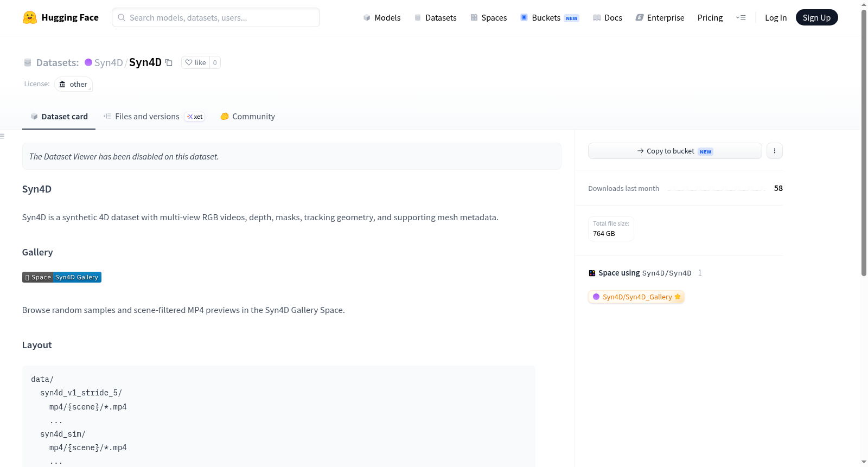Open the Syn4D Gallery Space badge

[62, 277]
